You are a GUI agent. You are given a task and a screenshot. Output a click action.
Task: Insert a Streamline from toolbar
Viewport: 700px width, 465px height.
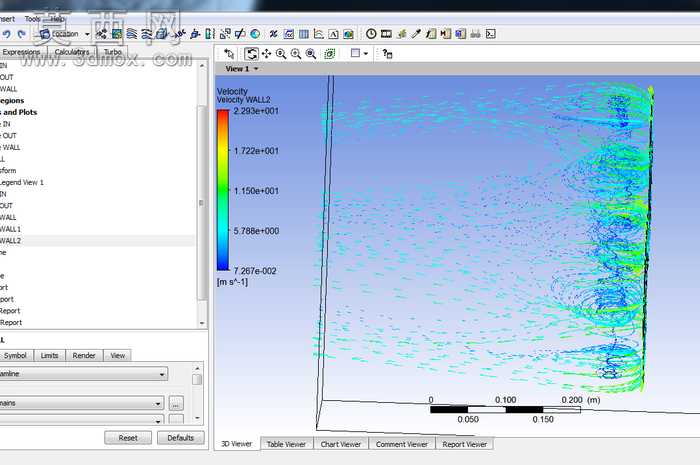(x=131, y=34)
